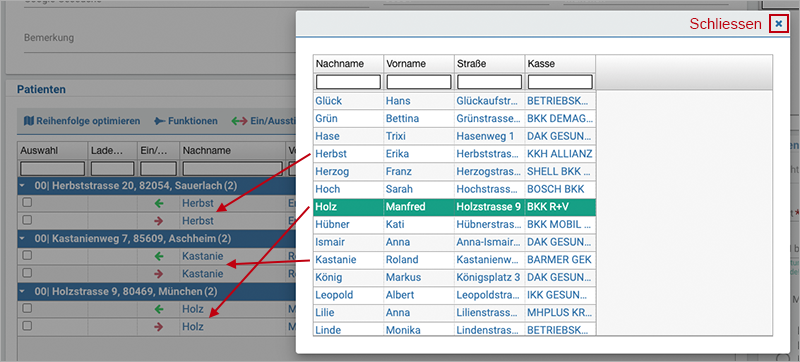Sort dialog list by Straße header

pyautogui.click(x=490, y=64)
